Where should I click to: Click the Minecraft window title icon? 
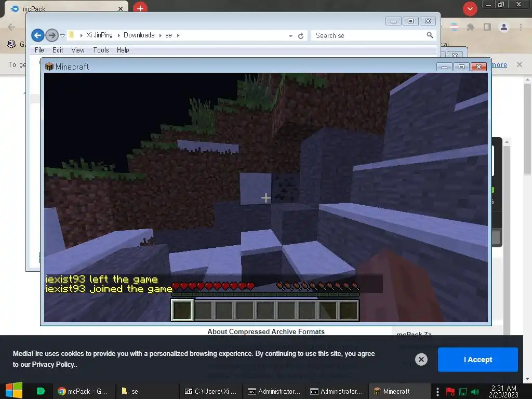(49, 66)
